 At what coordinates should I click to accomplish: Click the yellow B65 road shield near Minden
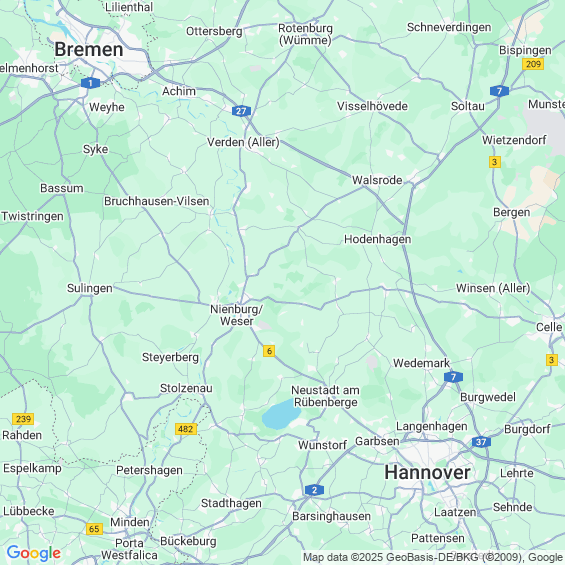click(94, 529)
